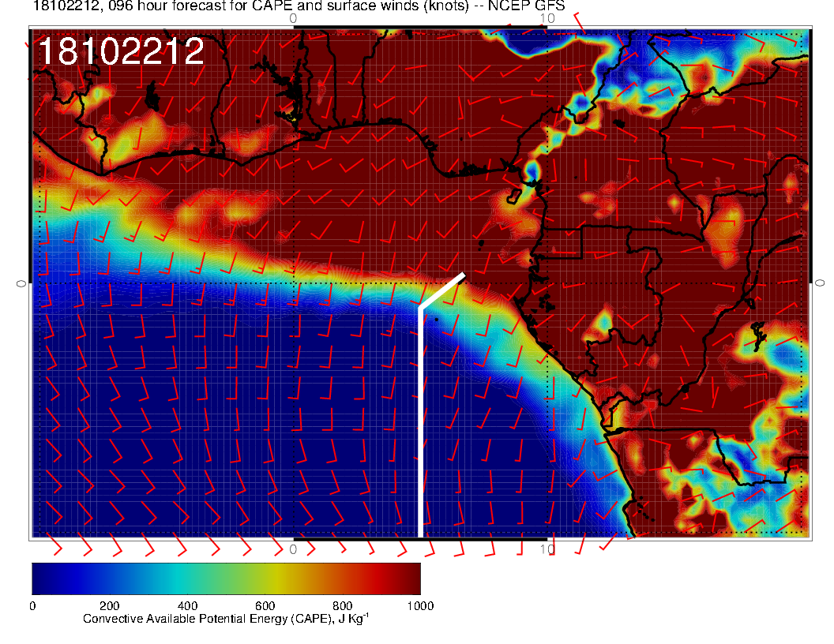
Task: Click the diagonal white line segment
Action: coord(442,290)
